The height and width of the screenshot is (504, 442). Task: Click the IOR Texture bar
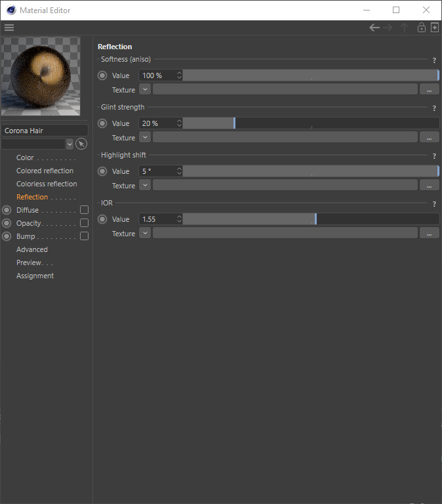pos(285,233)
